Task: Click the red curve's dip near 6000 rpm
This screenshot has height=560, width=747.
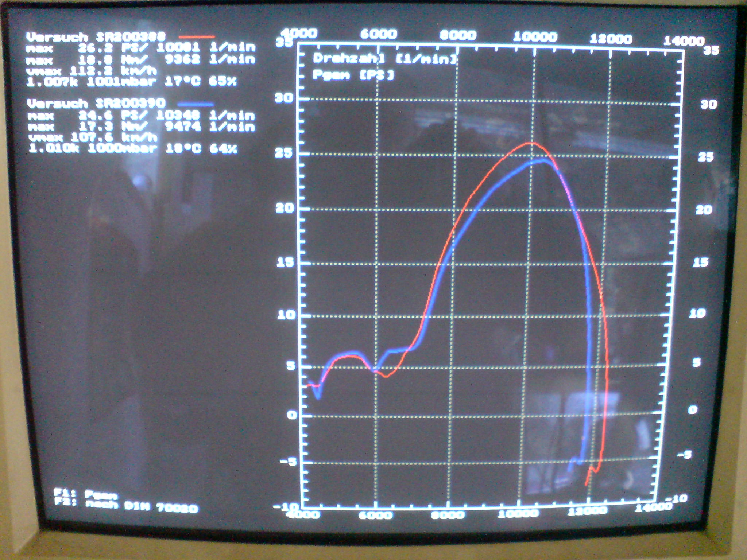Action: 386,376
